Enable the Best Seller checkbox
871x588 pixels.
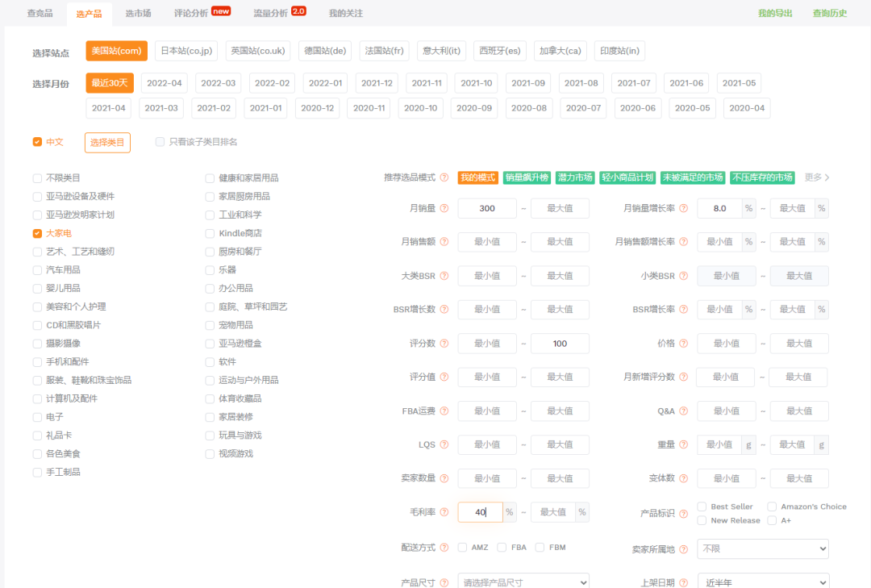point(702,507)
